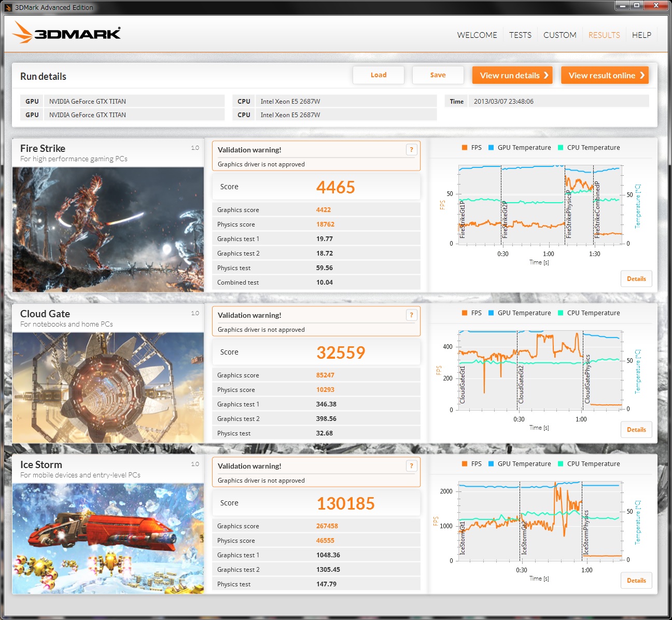Click CPU Temperature legend swatch in Cloud Gate chart
672x620 pixels.
[561, 313]
